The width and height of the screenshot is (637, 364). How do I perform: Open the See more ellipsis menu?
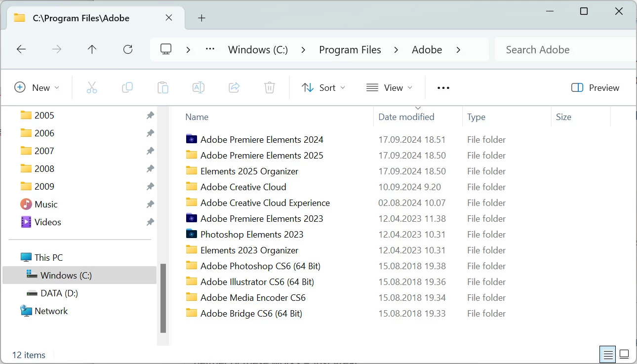[x=443, y=88]
